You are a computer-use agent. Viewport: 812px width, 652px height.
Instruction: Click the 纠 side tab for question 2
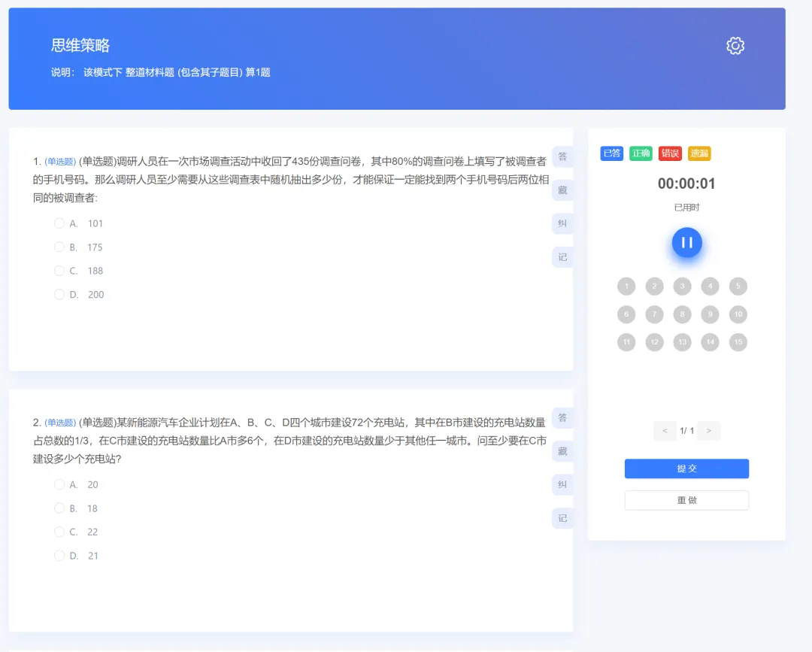click(562, 484)
